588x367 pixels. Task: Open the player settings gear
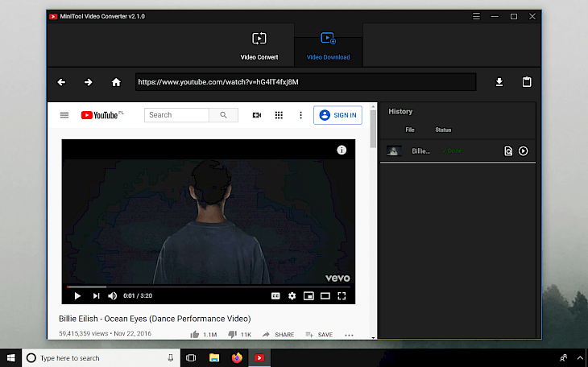[x=292, y=296]
